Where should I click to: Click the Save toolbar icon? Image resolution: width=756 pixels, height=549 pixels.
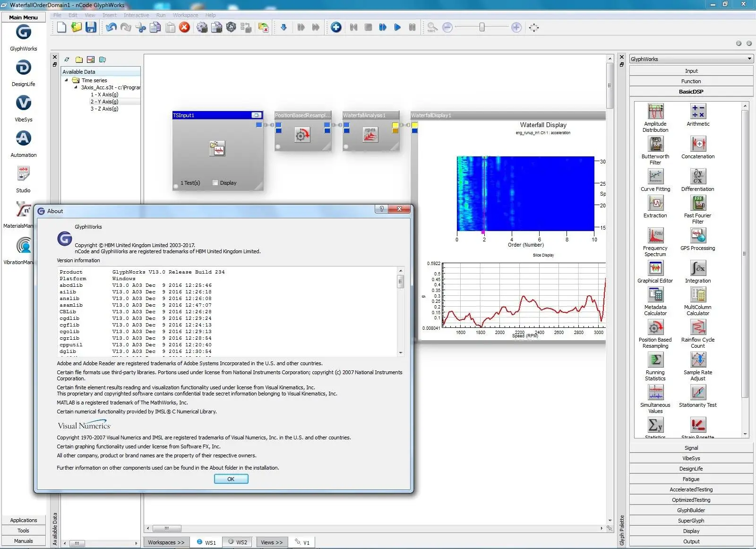click(91, 27)
